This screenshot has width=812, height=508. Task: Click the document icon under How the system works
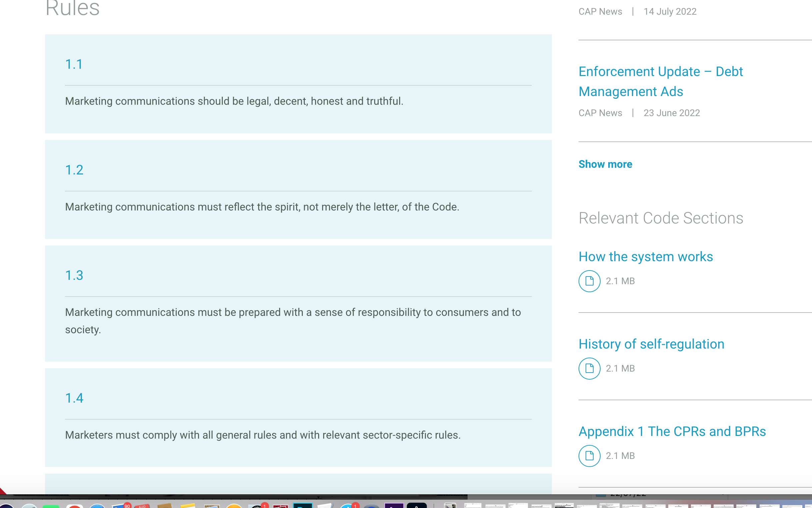coord(589,281)
